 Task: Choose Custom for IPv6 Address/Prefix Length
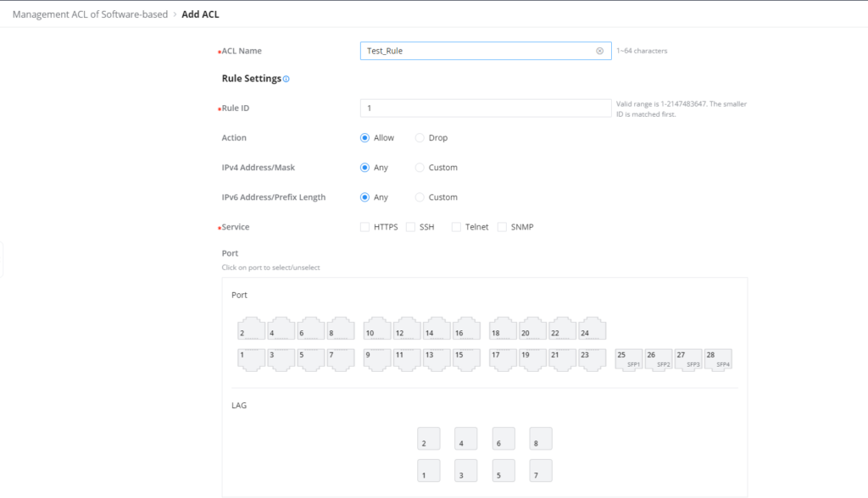[x=420, y=197]
